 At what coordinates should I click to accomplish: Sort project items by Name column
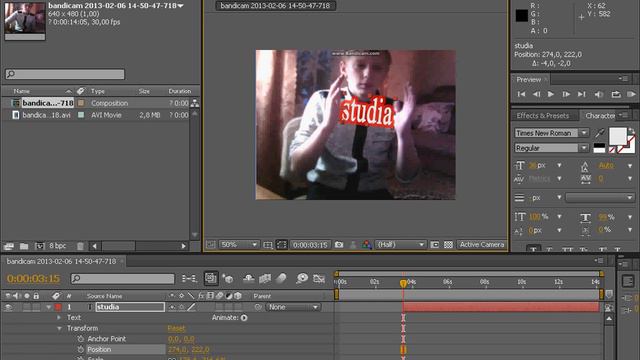coord(21,91)
